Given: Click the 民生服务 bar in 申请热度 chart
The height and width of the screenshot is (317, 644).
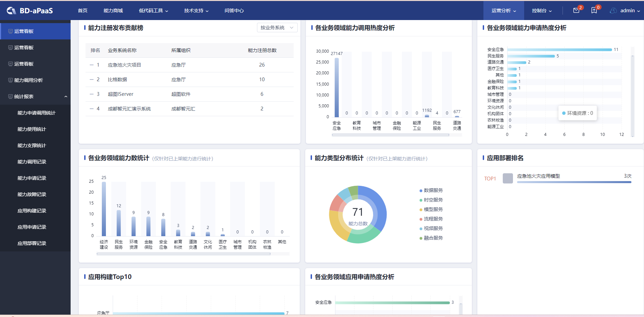Looking at the screenshot, I should tap(531, 56).
